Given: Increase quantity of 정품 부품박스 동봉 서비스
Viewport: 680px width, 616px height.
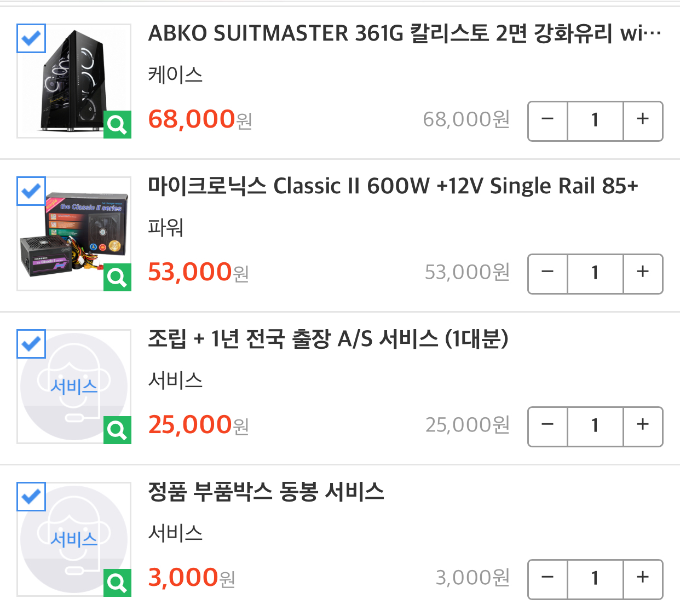Looking at the screenshot, I should click(643, 579).
